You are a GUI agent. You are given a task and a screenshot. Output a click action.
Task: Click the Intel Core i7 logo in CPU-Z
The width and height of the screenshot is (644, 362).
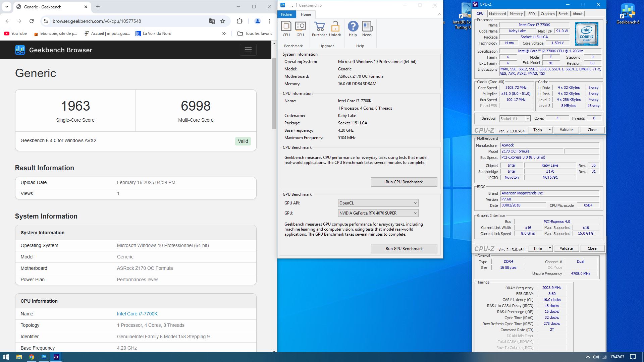pos(586,34)
